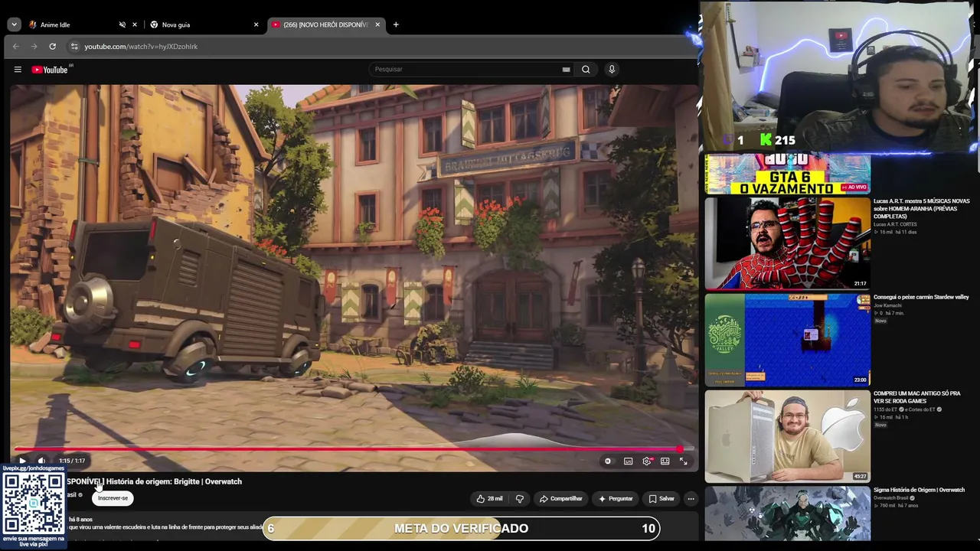Open the GTA 6 O Vazamento live thumbnail

tap(787, 174)
